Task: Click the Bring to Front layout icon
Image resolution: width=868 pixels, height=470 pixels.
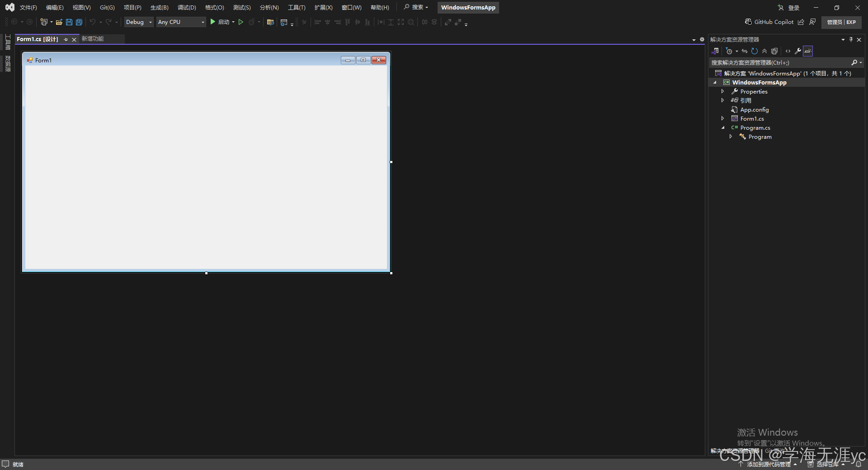Action: [x=448, y=22]
